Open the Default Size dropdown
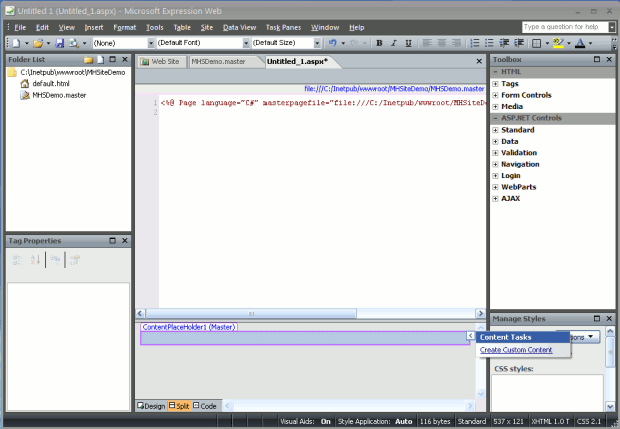620x429 pixels. pyautogui.click(x=318, y=43)
